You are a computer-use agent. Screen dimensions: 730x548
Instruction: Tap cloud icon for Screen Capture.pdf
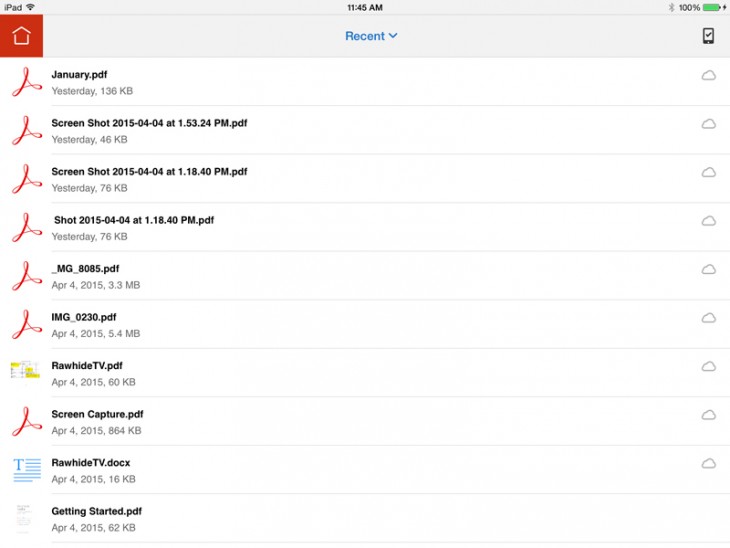(708, 415)
